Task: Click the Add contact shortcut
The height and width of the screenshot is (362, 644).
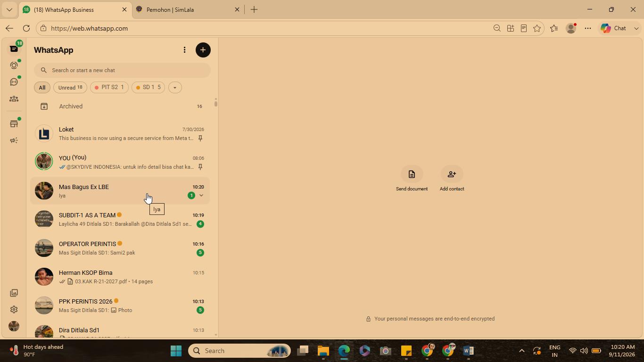Action: pyautogui.click(x=452, y=180)
